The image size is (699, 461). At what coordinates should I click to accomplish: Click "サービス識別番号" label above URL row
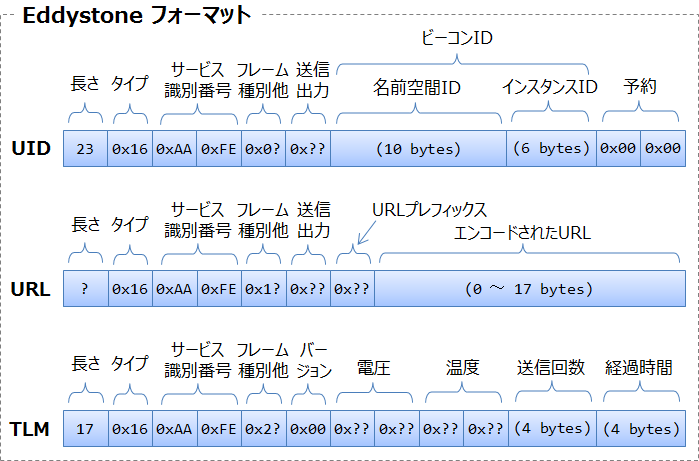(x=198, y=220)
